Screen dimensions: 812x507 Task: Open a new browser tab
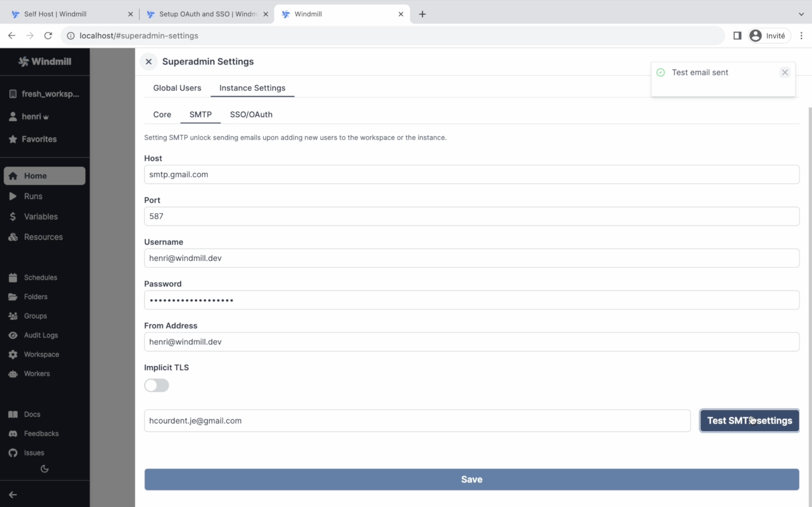point(422,14)
